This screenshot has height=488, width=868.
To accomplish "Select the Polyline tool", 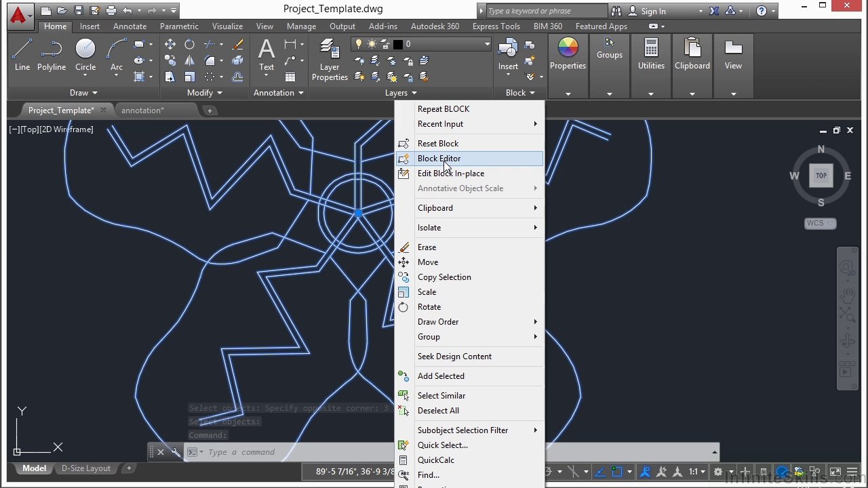I will coord(52,54).
